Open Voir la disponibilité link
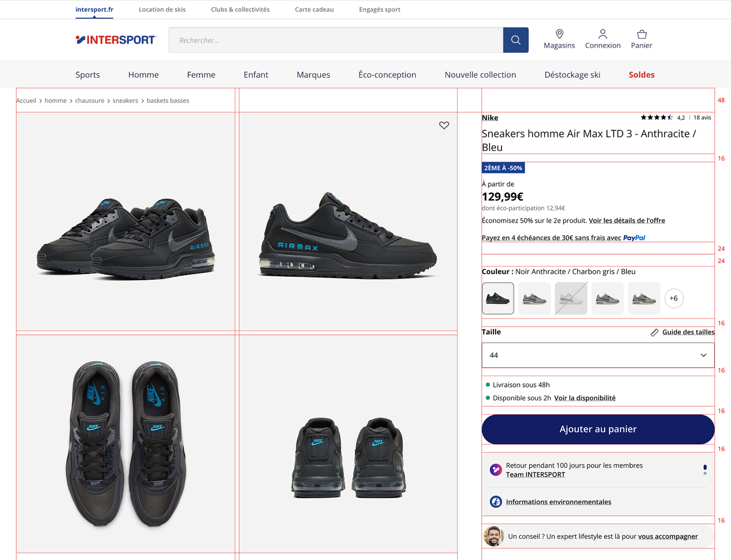731x560 pixels. pyautogui.click(x=585, y=398)
